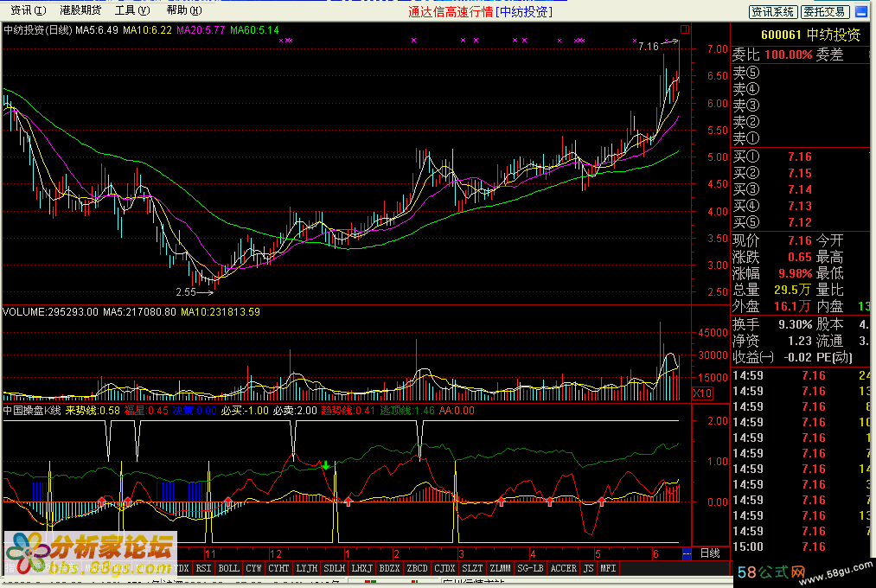Select the 买② bid price 7.15

click(x=799, y=173)
